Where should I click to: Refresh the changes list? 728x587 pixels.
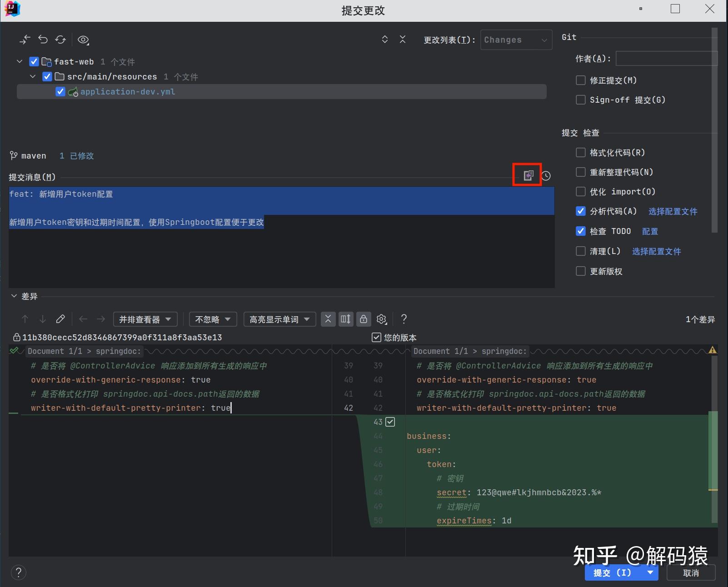(x=60, y=40)
